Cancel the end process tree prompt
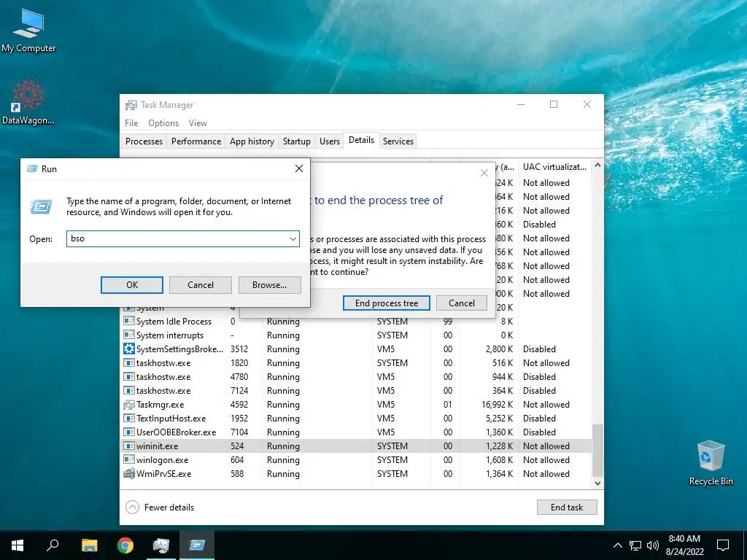This screenshot has width=747, height=560. (x=462, y=303)
